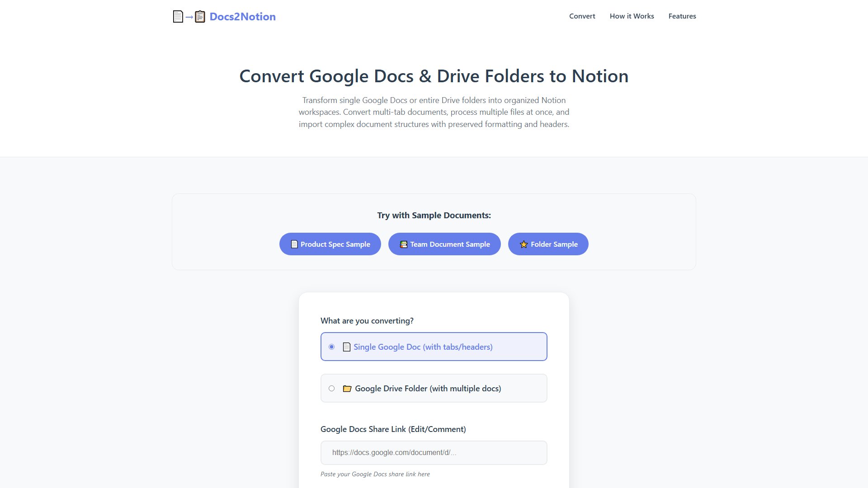
Task: Click the star icon on Folder Sample
Action: (524, 244)
